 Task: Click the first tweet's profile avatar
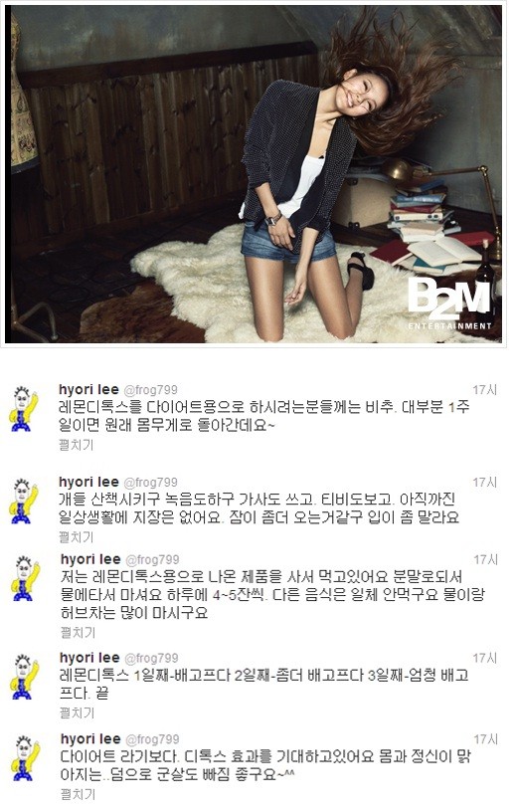[x=24, y=408]
